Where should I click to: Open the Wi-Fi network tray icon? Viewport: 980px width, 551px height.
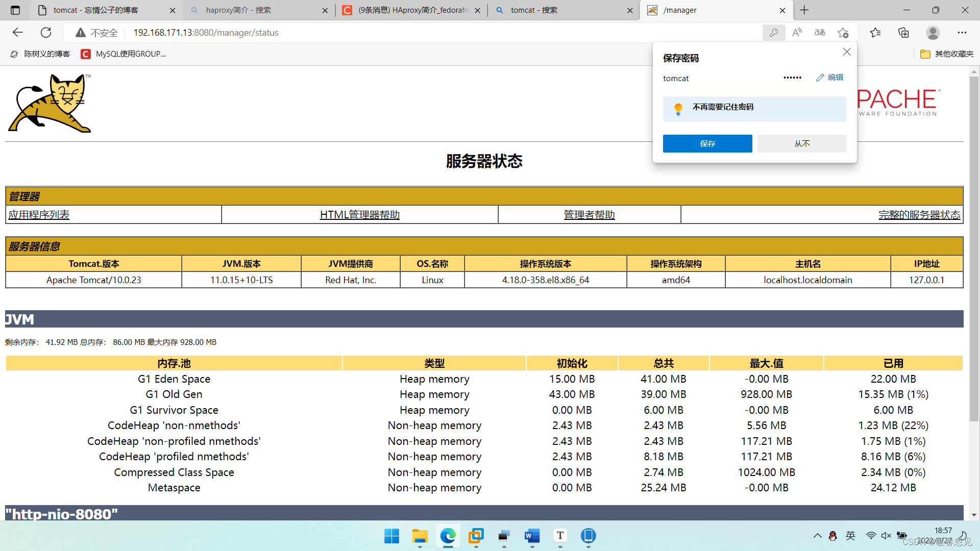click(871, 536)
